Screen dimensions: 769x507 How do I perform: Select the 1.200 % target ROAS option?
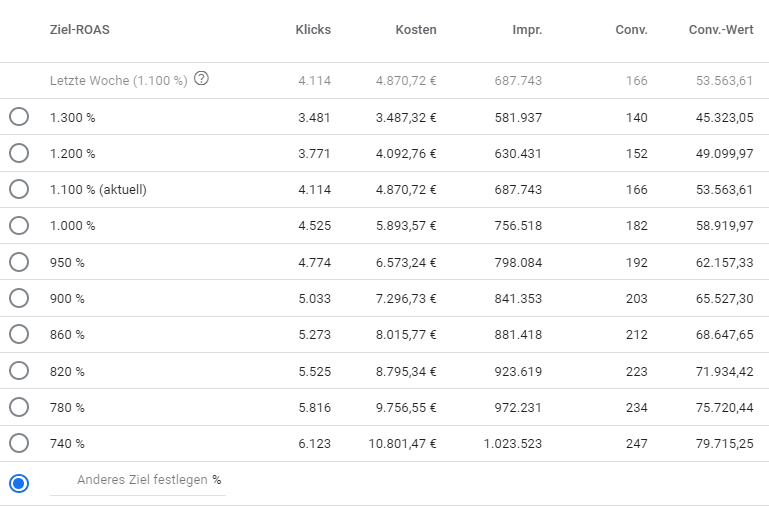pos(19,153)
